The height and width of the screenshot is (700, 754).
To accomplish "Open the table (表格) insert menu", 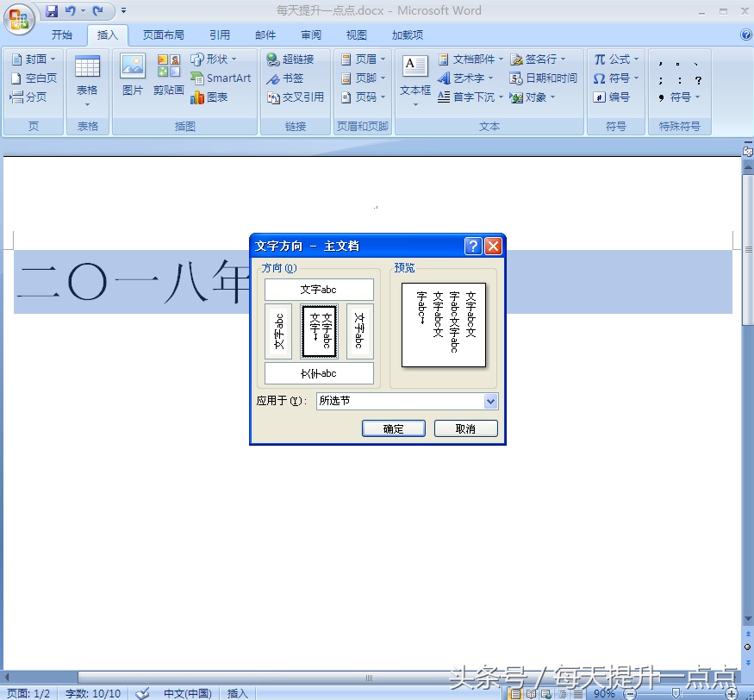I will (x=88, y=82).
